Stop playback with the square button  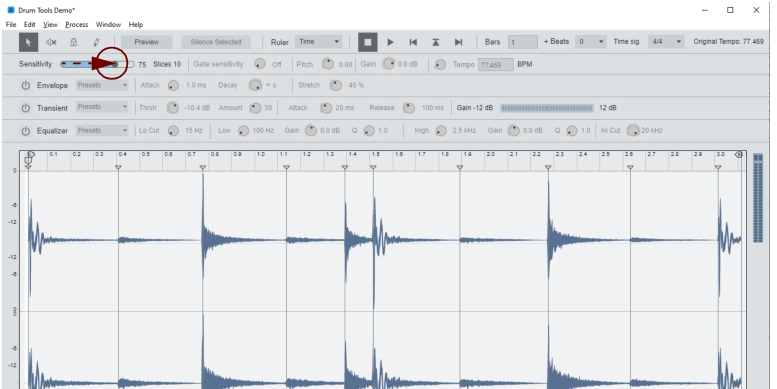coord(368,42)
